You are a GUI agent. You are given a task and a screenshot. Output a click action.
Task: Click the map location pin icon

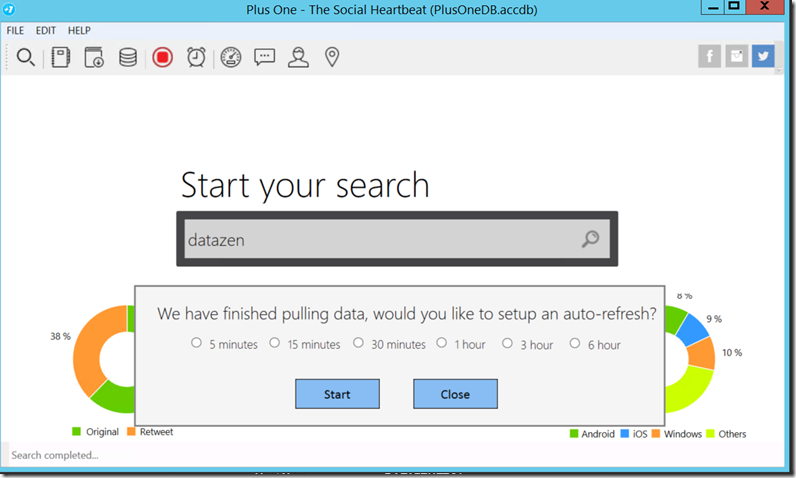[332, 57]
